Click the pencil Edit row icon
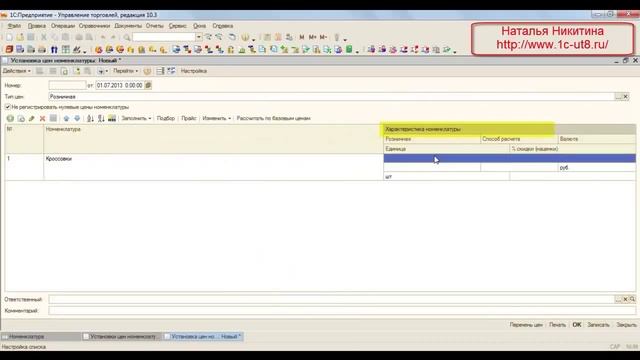This screenshot has height=360, width=640. [31, 118]
